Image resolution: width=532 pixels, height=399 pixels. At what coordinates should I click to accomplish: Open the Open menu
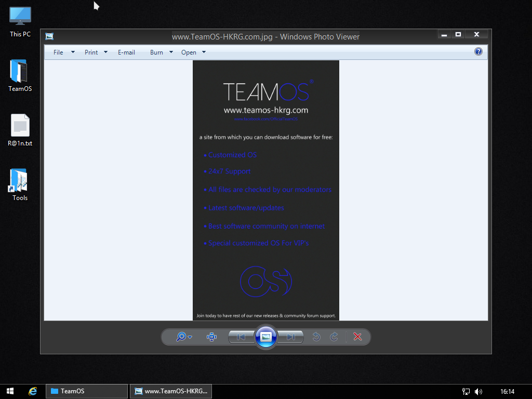189,52
